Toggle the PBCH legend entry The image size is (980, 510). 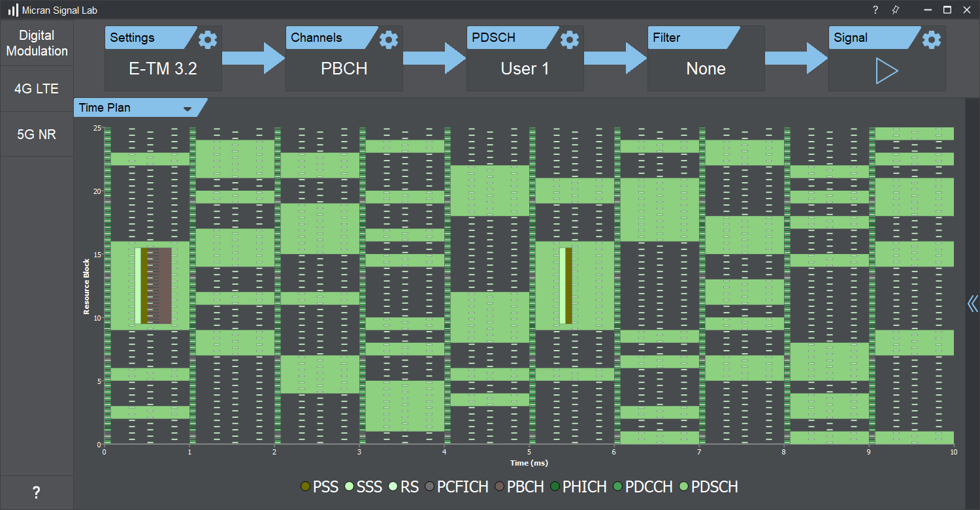point(519,486)
